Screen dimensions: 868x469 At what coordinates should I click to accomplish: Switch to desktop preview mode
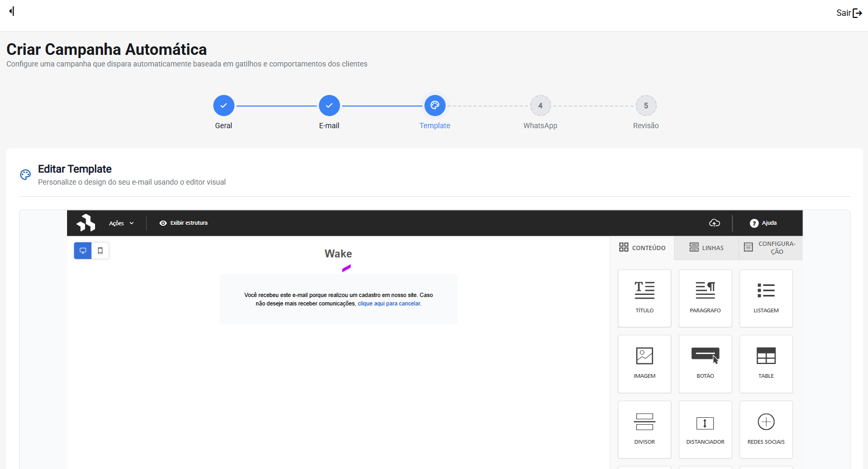(83, 251)
